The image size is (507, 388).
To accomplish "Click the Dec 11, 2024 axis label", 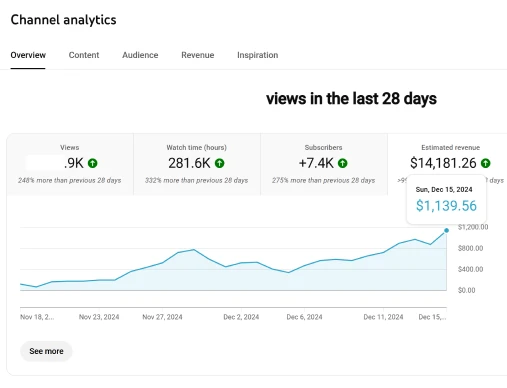I will pyautogui.click(x=383, y=317).
